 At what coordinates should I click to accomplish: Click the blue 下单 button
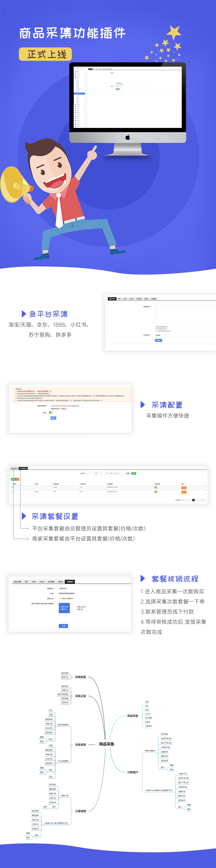click(63, 626)
